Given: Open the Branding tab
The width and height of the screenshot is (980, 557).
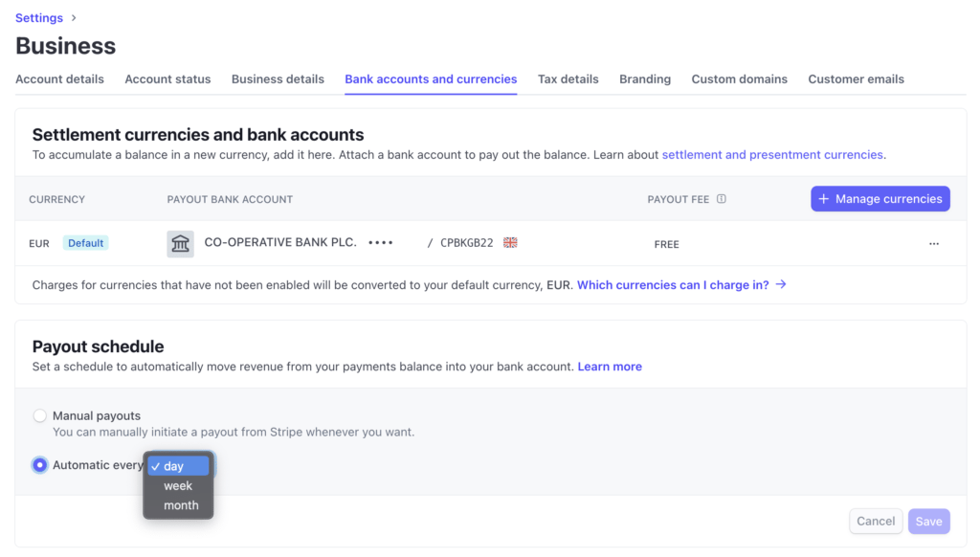Looking at the screenshot, I should click(x=645, y=79).
